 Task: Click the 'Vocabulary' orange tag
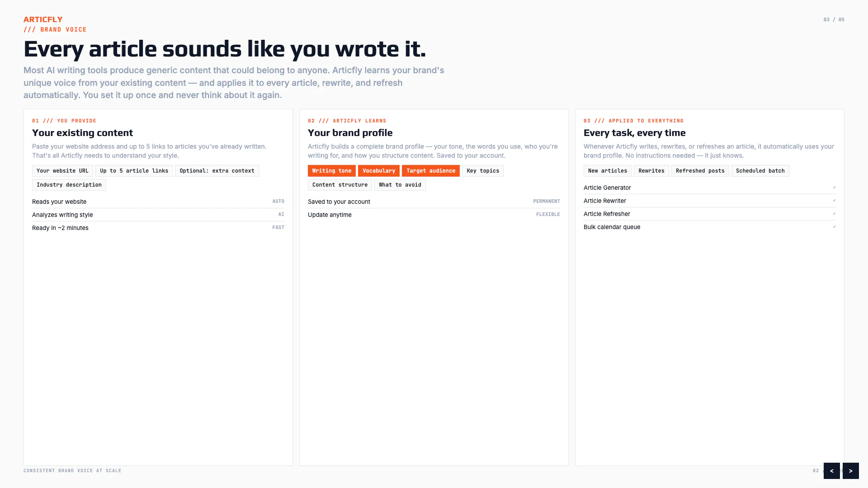379,171
